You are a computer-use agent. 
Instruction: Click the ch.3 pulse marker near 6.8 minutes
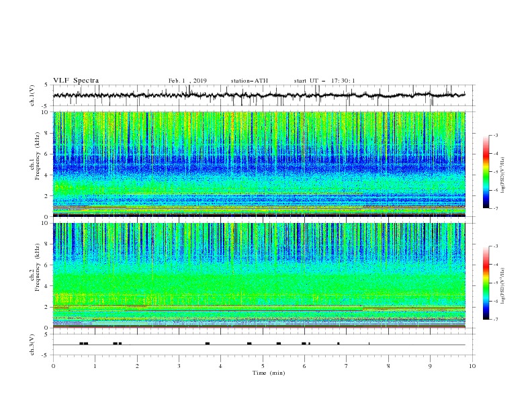[339, 344]
